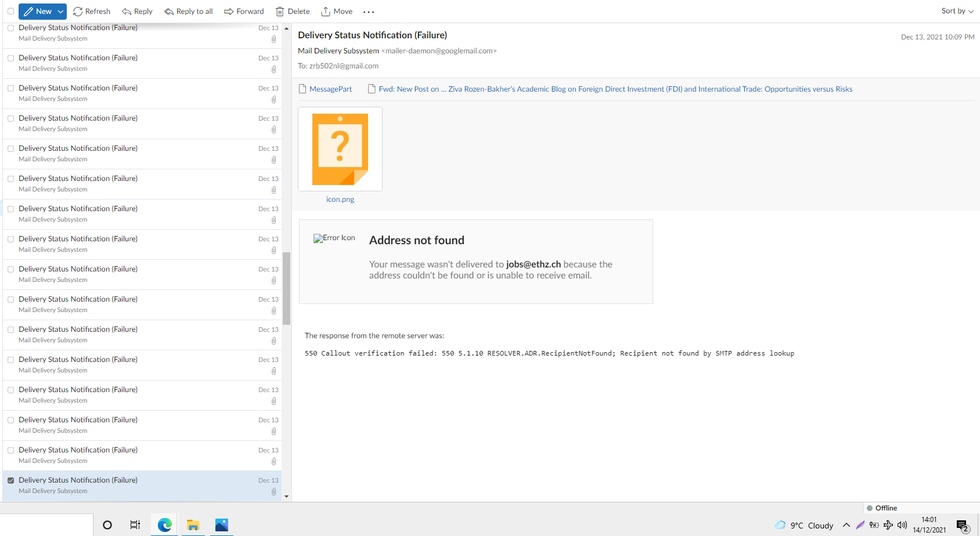Show hidden system tray icons
The image size is (980, 536).
846,525
